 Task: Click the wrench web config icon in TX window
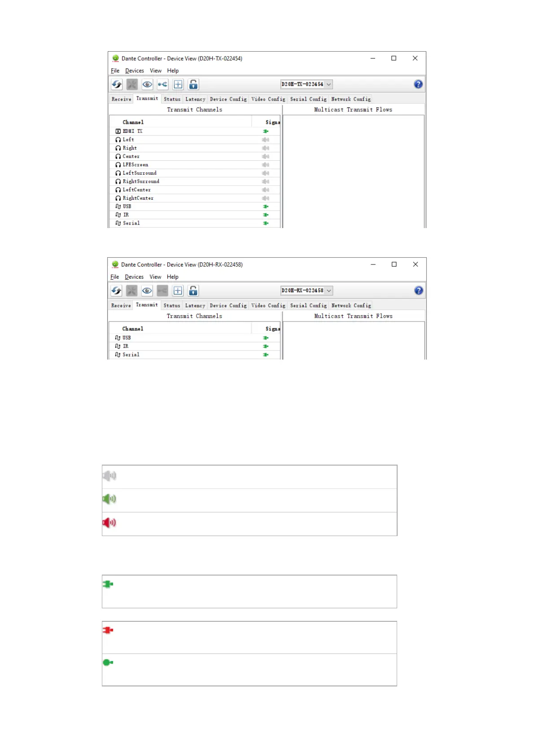pyautogui.click(x=132, y=84)
